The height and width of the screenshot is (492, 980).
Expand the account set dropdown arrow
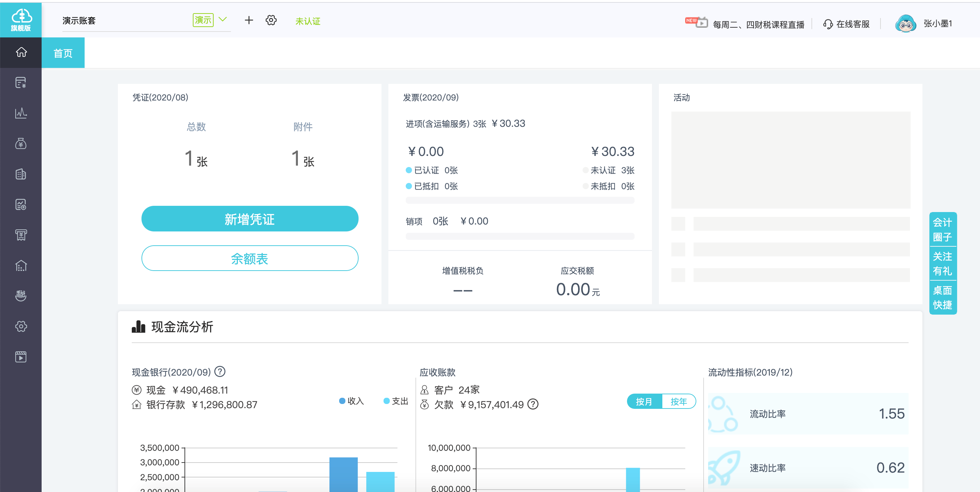coord(223,19)
